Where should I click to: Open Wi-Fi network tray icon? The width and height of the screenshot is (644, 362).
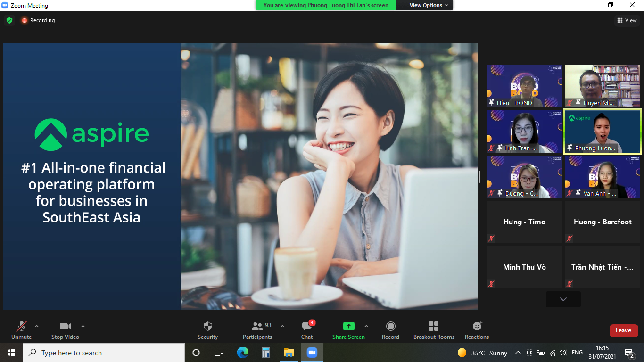point(552,353)
